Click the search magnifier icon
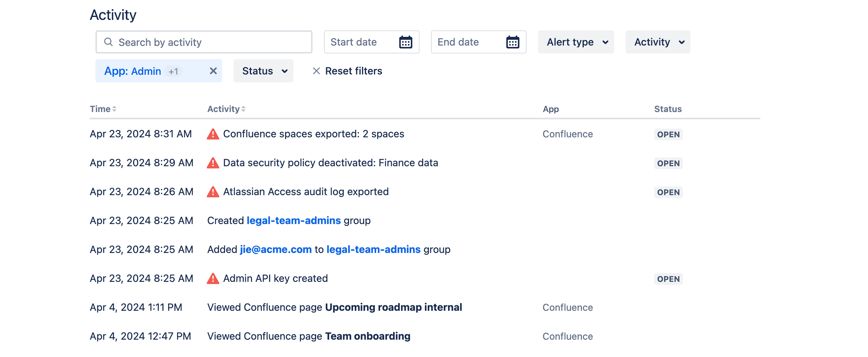This screenshot has height=357, width=868. tap(108, 42)
